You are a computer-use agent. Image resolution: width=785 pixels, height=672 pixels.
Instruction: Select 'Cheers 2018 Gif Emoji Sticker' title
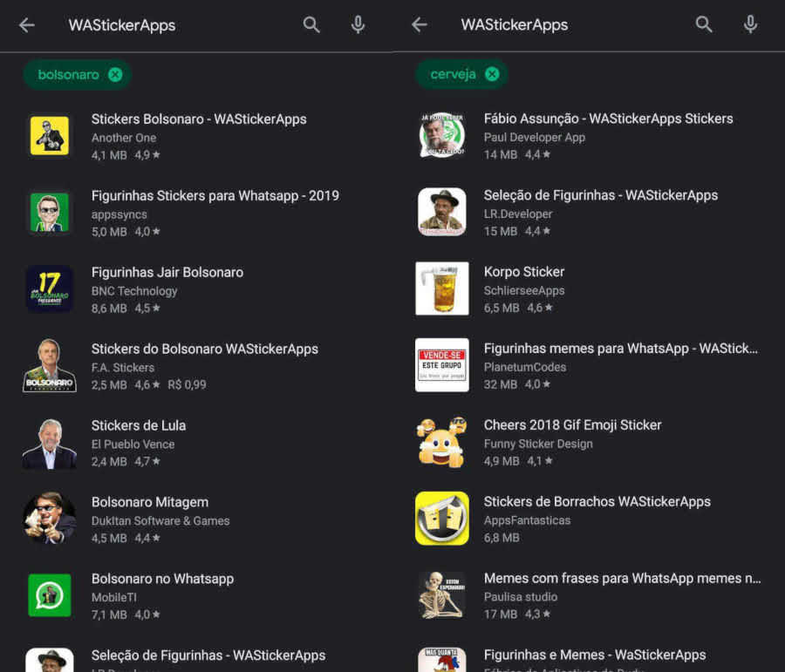(573, 424)
